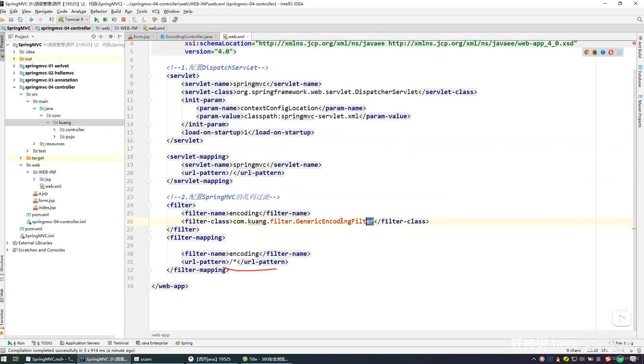The width and height of the screenshot is (644, 364).
Task: Toggle the 4: Run tool window
Action: coord(16,343)
